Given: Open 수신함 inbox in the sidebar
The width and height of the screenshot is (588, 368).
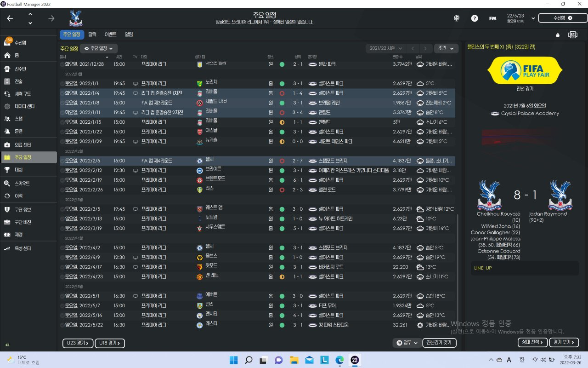Looking at the screenshot, I should (x=28, y=43).
